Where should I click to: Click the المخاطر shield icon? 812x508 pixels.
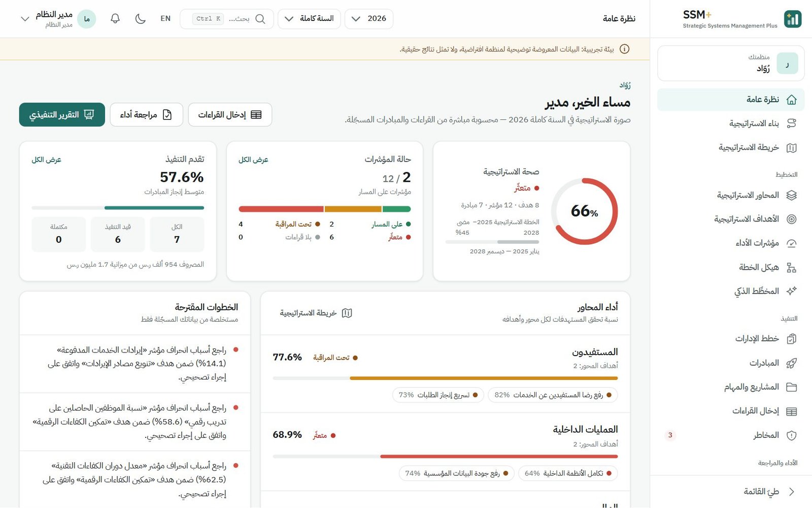(791, 435)
